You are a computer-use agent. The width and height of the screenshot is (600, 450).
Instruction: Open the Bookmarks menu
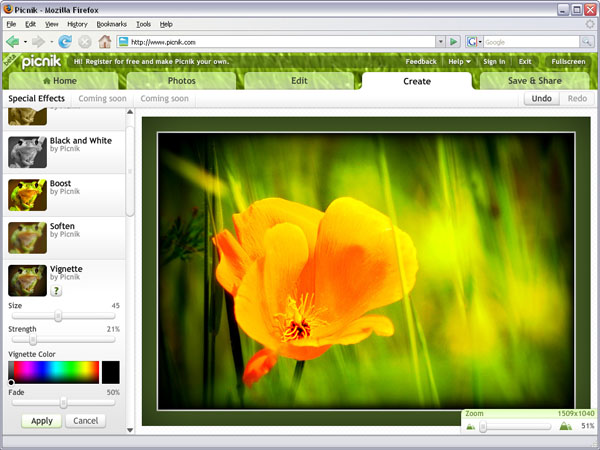click(111, 24)
